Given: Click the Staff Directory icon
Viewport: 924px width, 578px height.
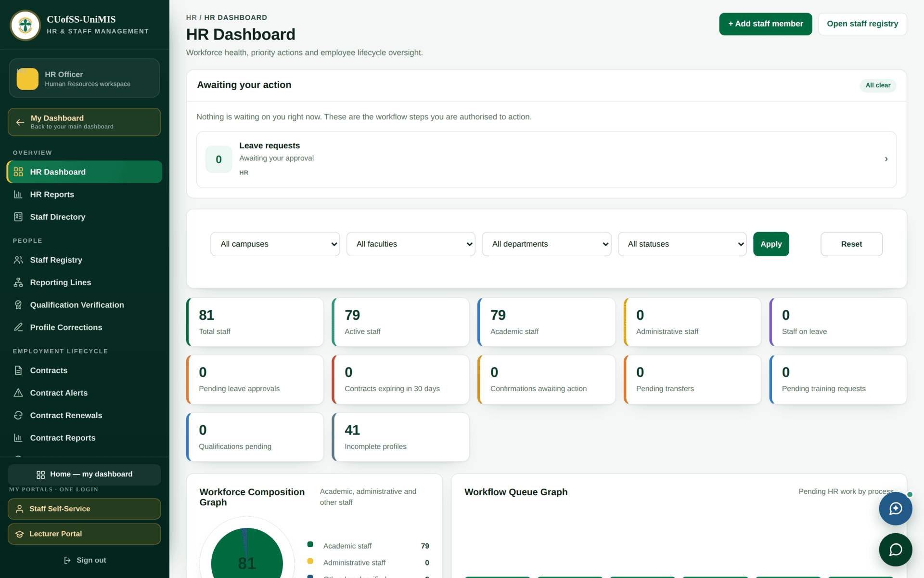Looking at the screenshot, I should [18, 217].
